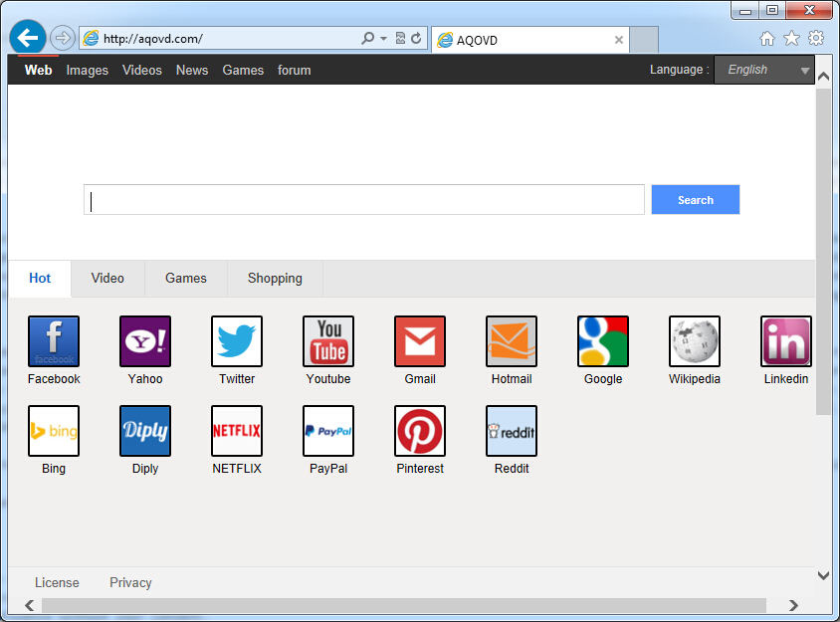Viewport: 840px width, 622px height.
Task: Select the AQOVD browser tab
Action: 530,40
